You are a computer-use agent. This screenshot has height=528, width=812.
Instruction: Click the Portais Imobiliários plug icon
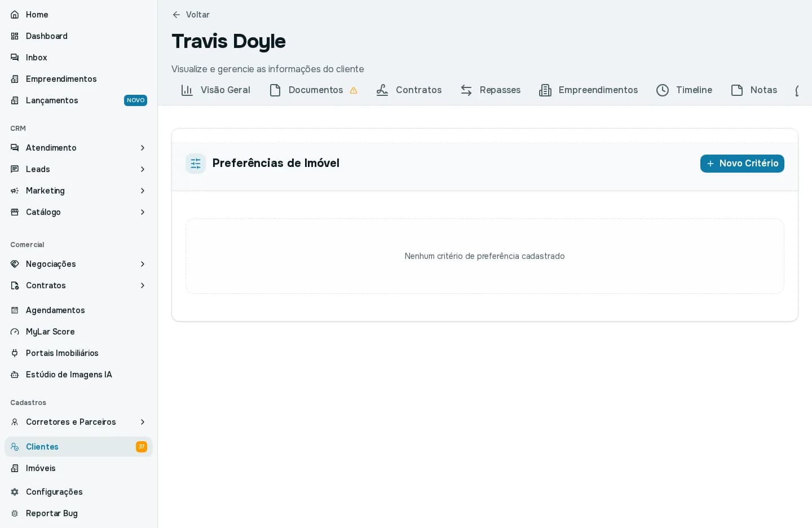pos(15,353)
